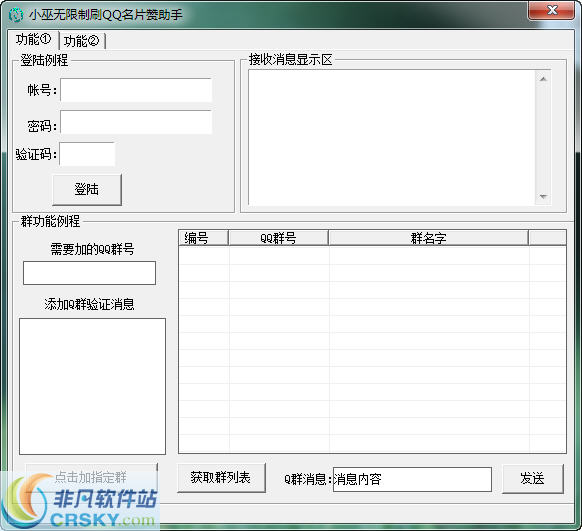
Task: Click the 编号 column header
Action: (x=203, y=238)
